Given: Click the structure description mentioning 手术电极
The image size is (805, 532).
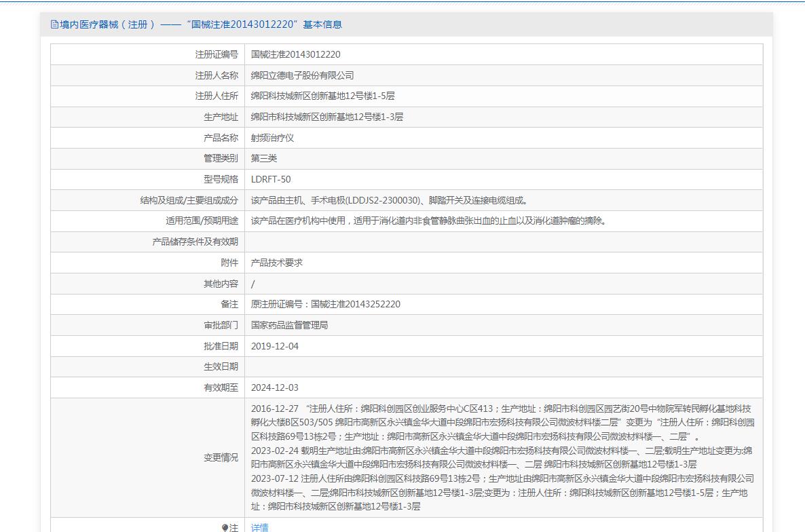Looking at the screenshot, I should [x=390, y=200].
